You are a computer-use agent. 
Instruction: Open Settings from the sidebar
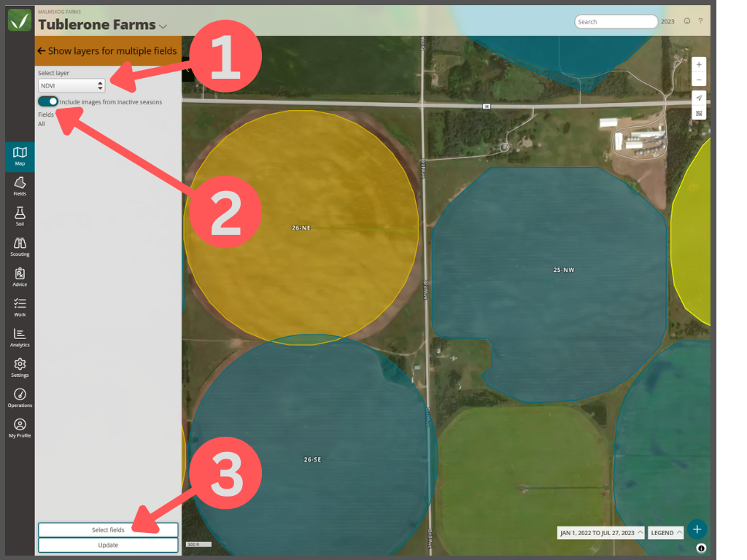pos(20,367)
